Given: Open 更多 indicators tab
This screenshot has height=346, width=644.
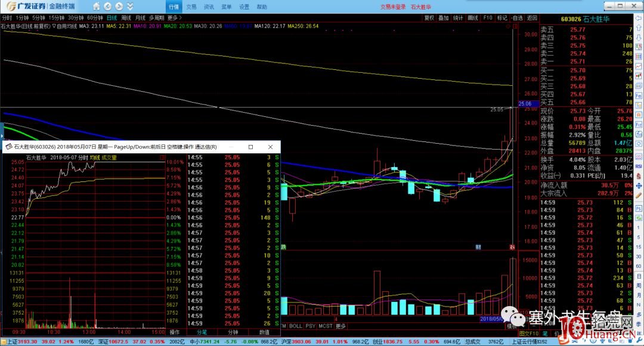Looking at the screenshot, I should (341, 326).
